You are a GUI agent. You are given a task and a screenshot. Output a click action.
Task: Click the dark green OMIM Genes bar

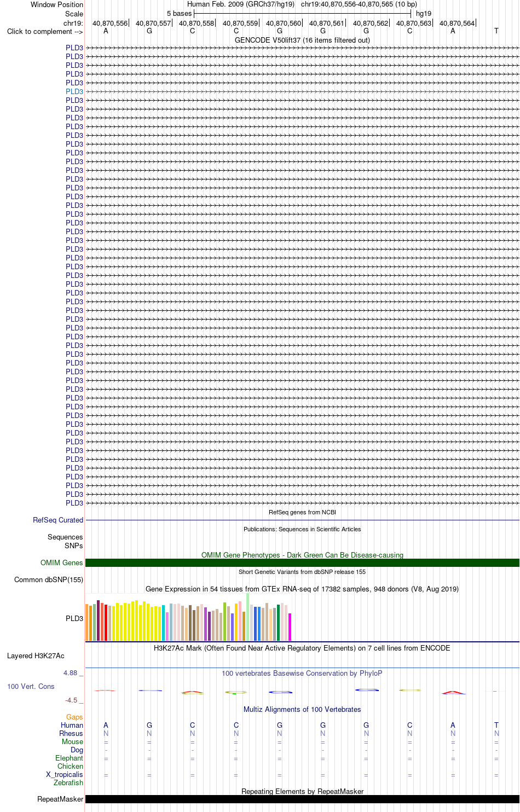tap(302, 562)
